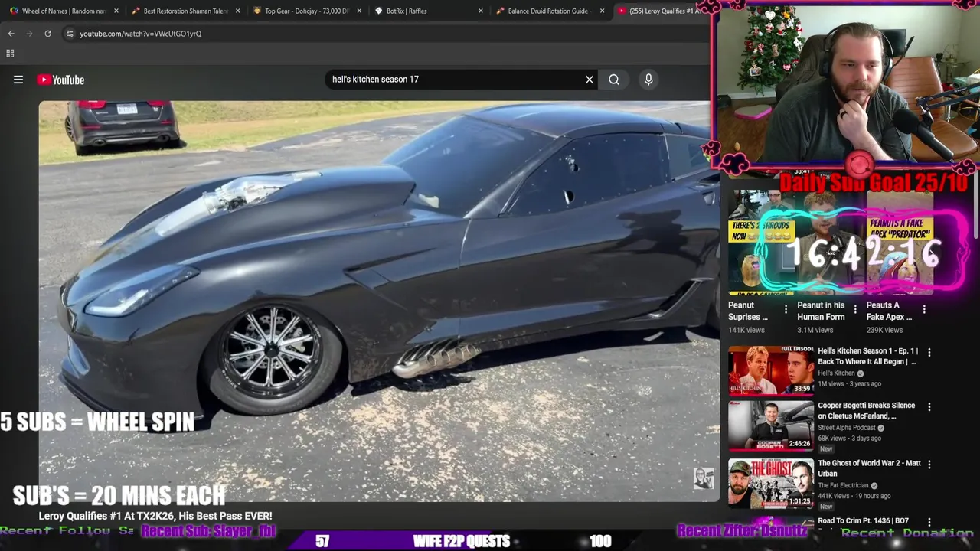The height and width of the screenshot is (551, 980).
Task: Open Road To Crim Pt. 1436 title
Action: click(863, 521)
